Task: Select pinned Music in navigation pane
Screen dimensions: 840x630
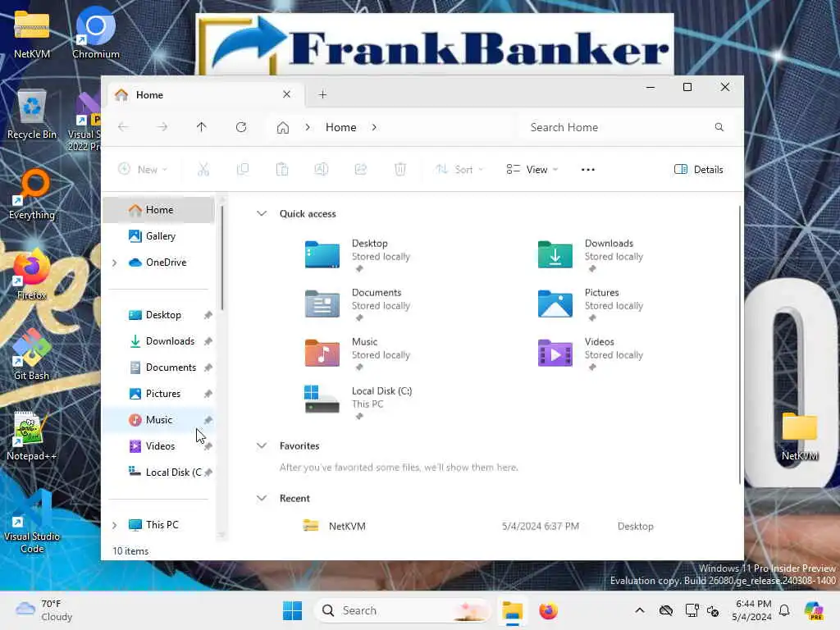Action: pos(159,419)
